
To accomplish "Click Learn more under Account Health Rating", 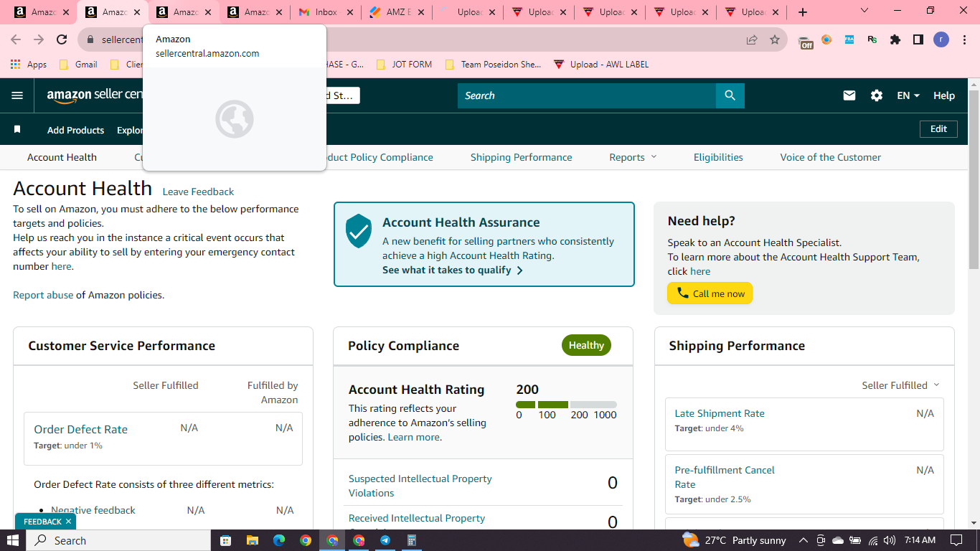I will coord(414,437).
